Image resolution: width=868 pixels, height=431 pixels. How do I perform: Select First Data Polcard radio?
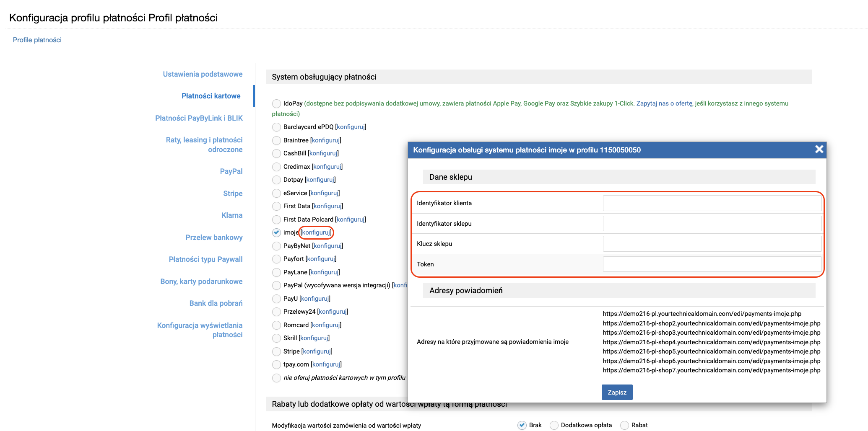(x=276, y=219)
